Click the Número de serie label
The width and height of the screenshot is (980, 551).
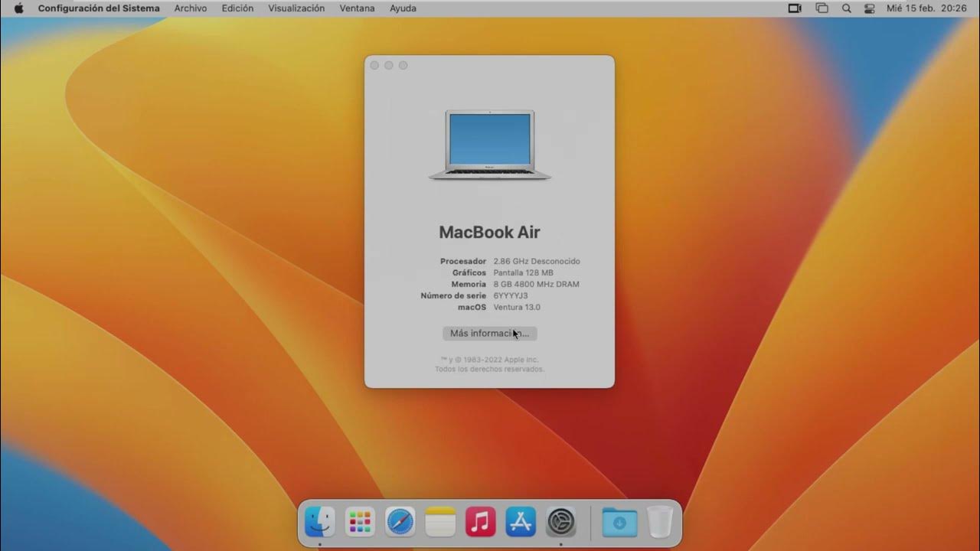pyautogui.click(x=453, y=295)
